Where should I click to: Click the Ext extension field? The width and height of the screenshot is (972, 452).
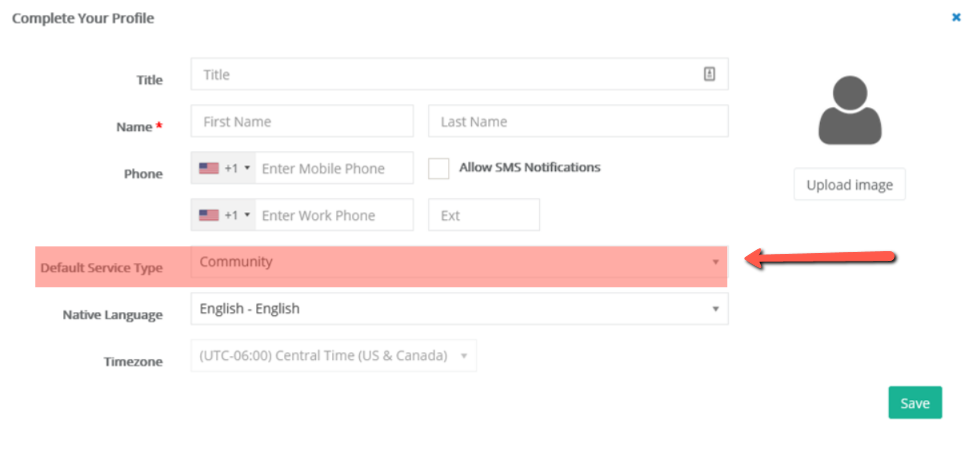[484, 215]
